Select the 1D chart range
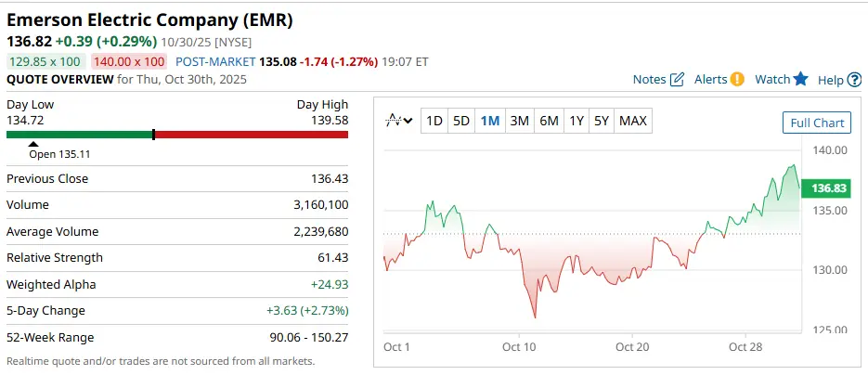 pos(434,121)
